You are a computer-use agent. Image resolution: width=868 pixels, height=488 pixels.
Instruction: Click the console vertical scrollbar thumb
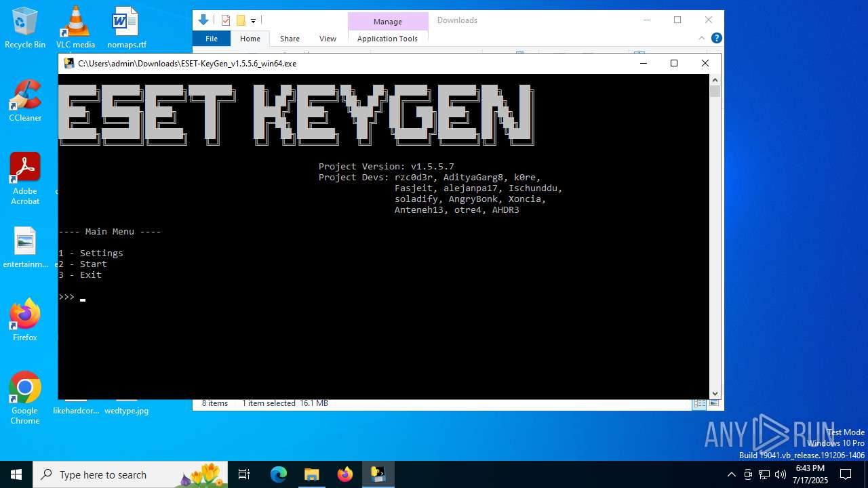tap(715, 91)
